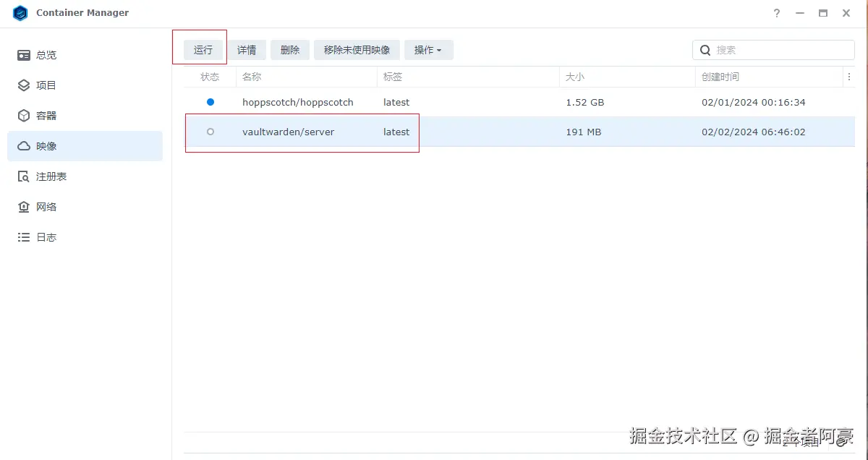Open the 项目 project tab
Image resolution: width=868 pixels, height=460 pixels.
point(85,85)
